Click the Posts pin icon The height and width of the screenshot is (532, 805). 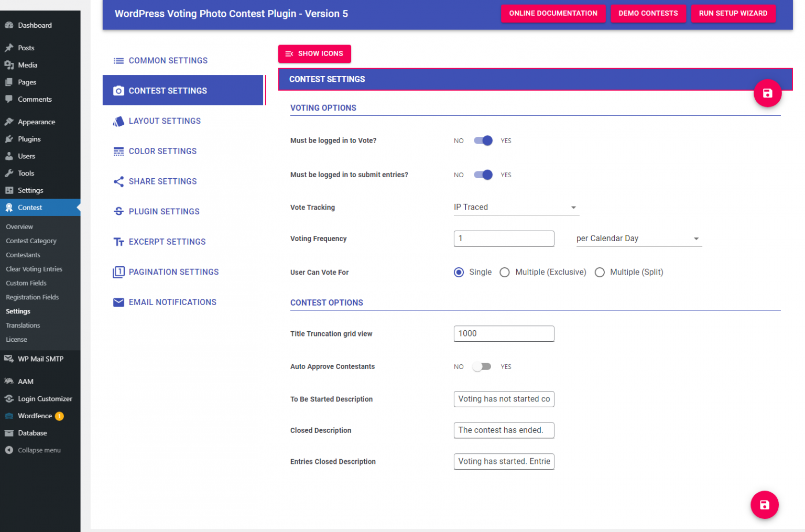(9, 48)
